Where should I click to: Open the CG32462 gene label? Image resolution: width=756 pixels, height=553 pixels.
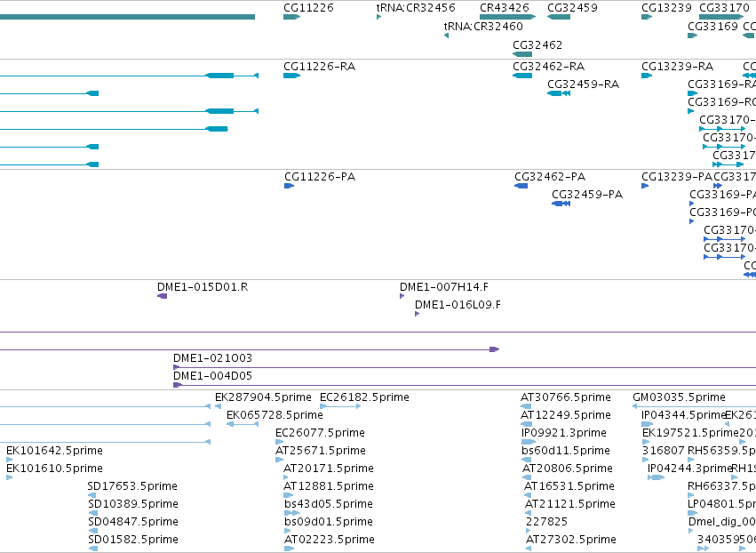537,44
